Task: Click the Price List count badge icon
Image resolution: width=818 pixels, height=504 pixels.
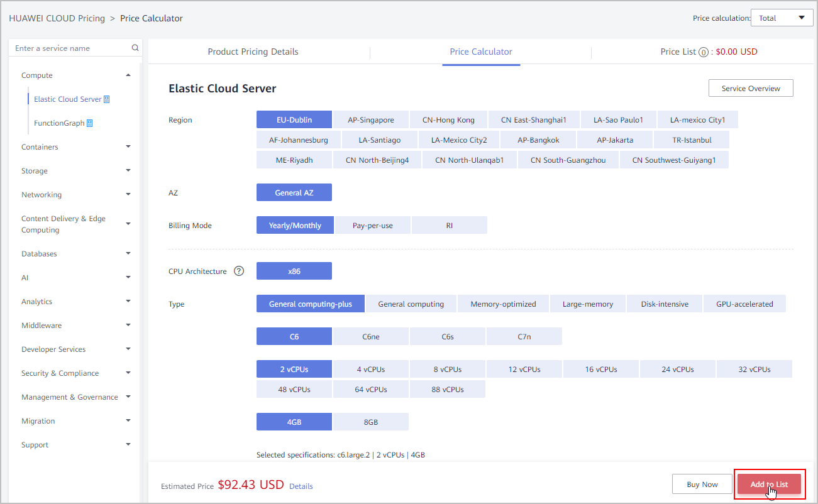Action: click(x=703, y=52)
